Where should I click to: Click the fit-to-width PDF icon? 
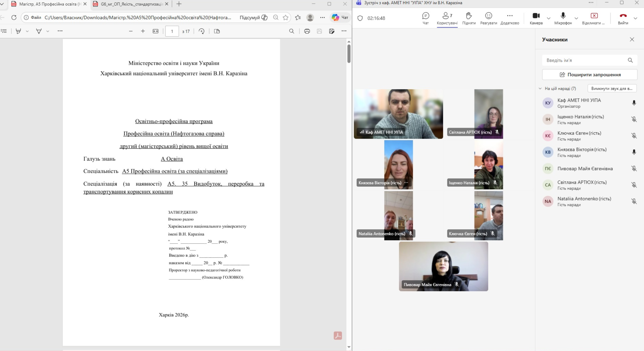[x=156, y=31]
